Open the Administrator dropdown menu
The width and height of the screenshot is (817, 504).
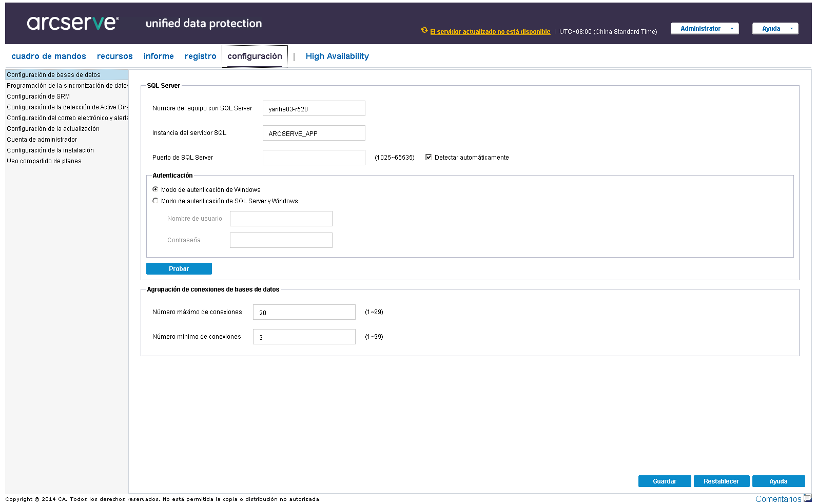(704, 29)
